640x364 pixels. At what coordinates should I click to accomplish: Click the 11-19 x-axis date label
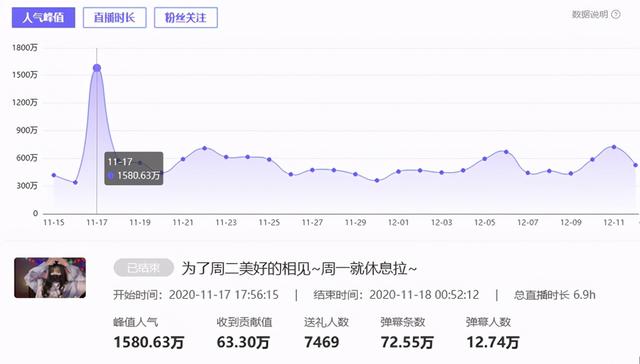coord(140,222)
